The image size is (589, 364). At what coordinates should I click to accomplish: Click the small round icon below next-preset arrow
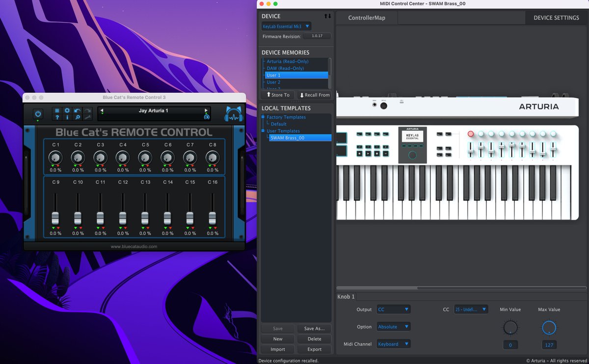[207, 117]
